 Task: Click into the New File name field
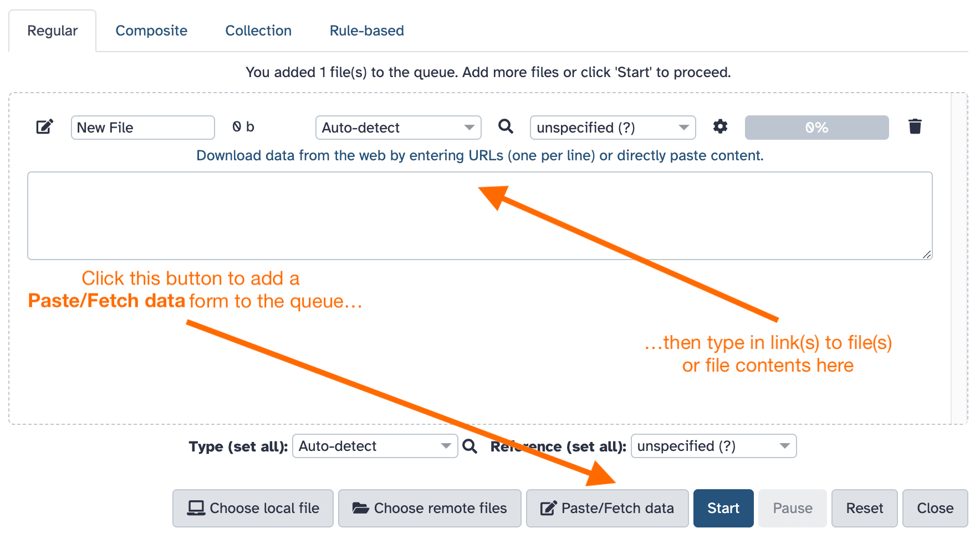(142, 128)
